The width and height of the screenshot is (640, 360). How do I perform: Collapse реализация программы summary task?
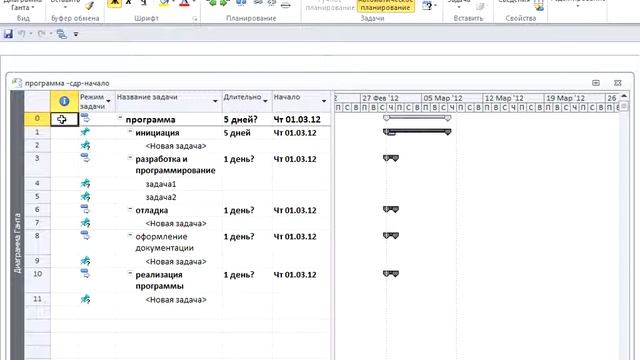pyautogui.click(x=130, y=273)
